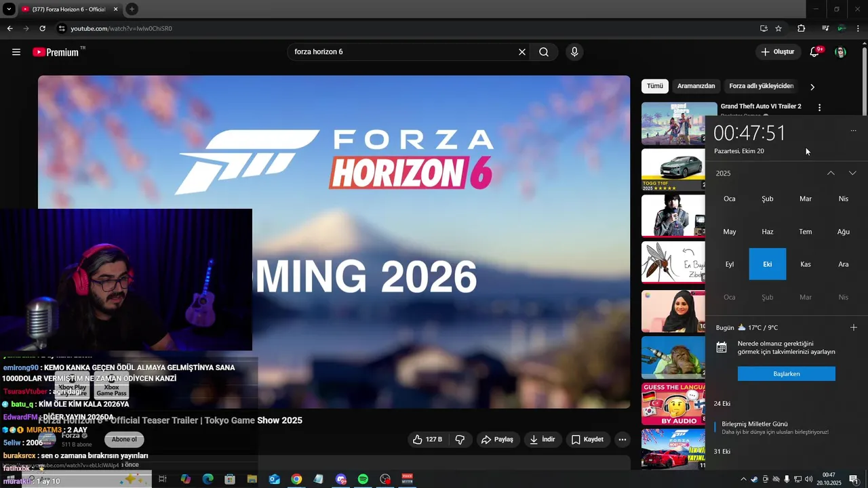Viewport: 868px width, 488px height.
Task: Open Oluştur create menu
Action: [x=777, y=52]
